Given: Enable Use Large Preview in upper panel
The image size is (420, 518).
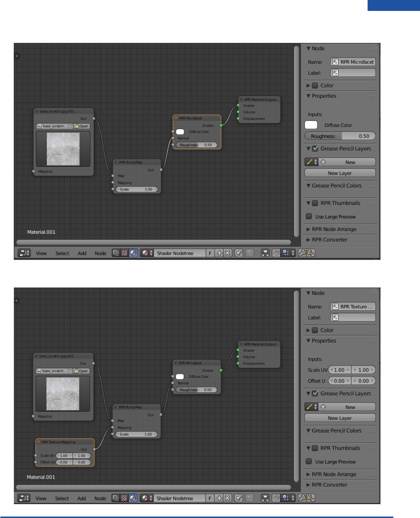Looking at the screenshot, I should coord(309,216).
